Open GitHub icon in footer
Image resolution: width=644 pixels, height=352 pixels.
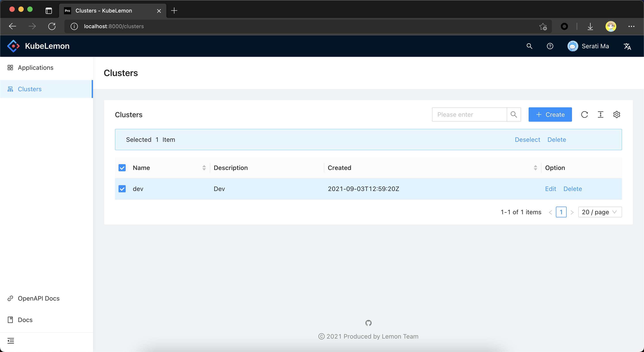point(368,323)
